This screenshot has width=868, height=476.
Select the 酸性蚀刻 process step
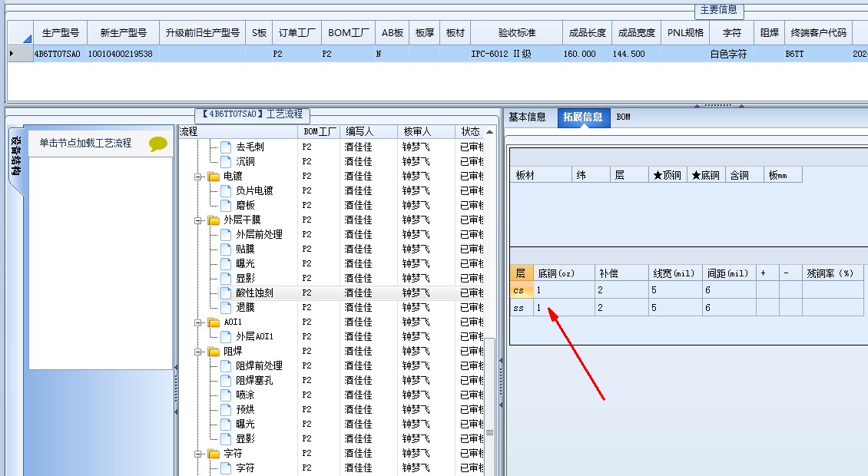click(255, 293)
